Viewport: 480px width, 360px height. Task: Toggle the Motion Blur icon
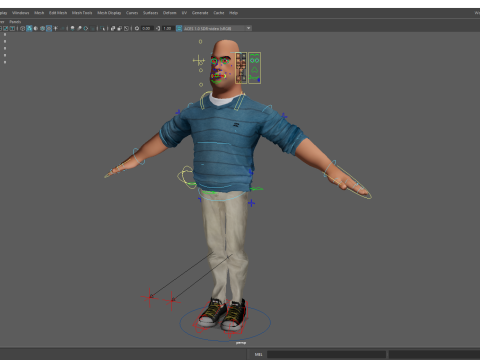(79, 28)
